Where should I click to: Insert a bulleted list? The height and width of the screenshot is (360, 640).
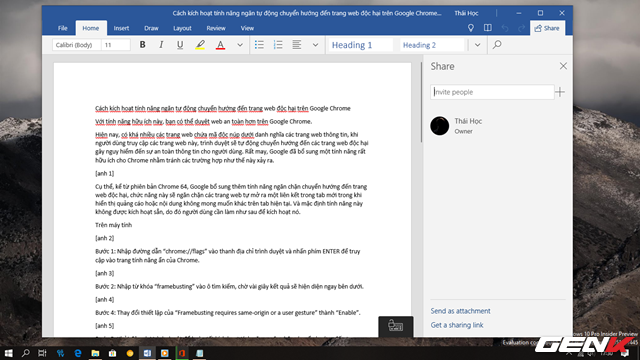point(259,45)
